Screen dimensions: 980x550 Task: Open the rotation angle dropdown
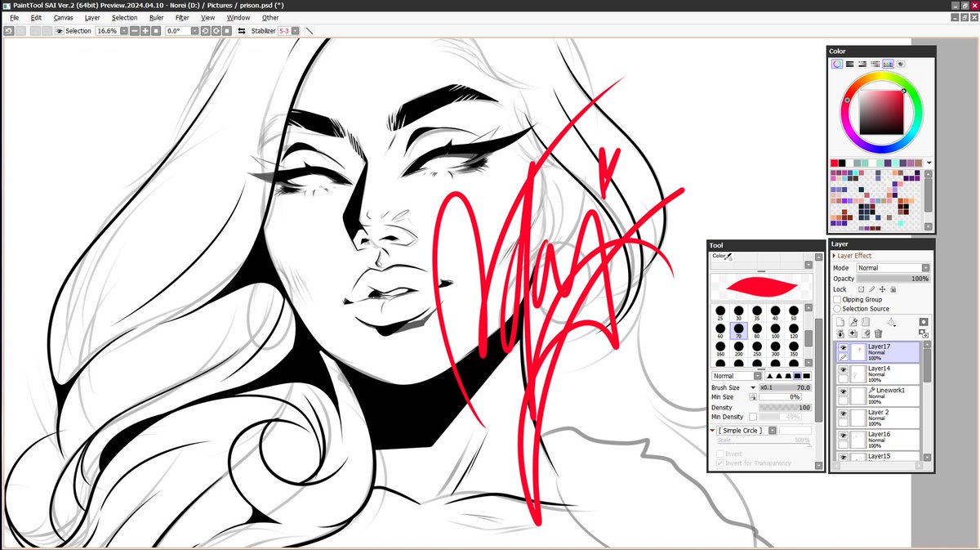point(194,31)
